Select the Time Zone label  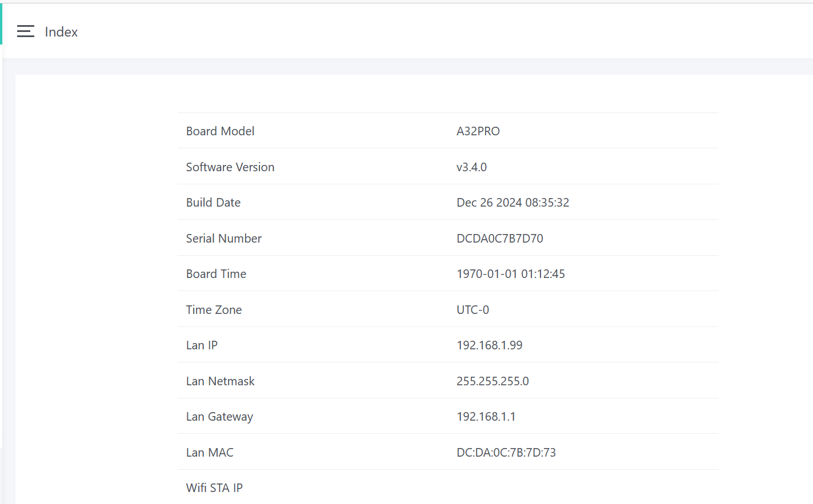click(214, 310)
